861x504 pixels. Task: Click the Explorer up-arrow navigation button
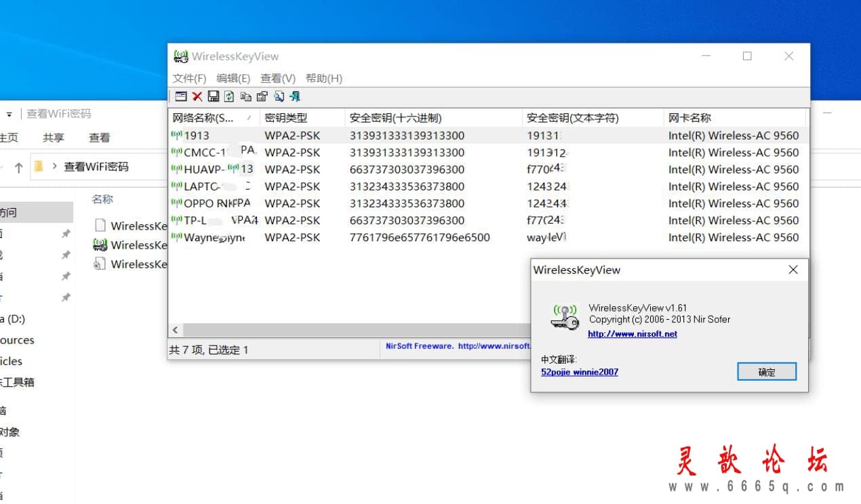(x=18, y=167)
